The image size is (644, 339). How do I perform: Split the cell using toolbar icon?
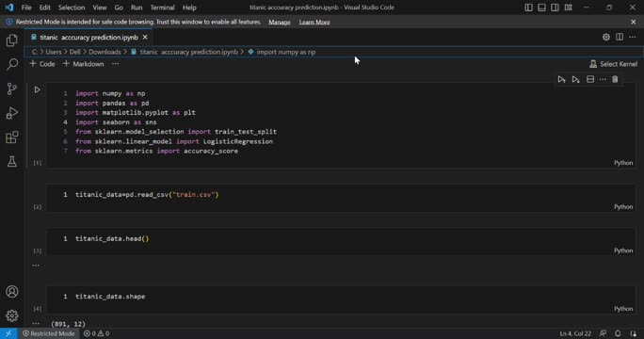(x=590, y=79)
